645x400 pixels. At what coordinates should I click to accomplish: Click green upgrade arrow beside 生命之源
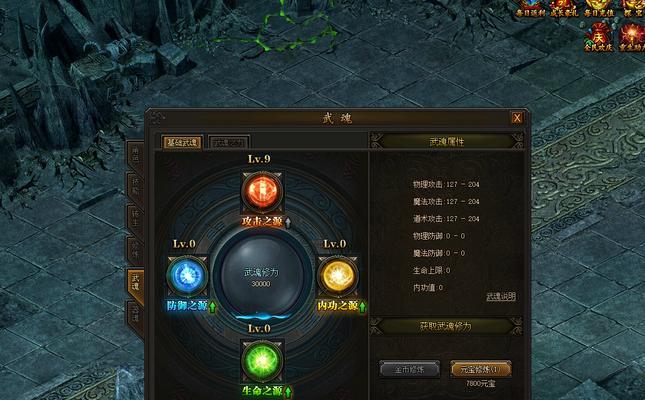click(288, 392)
